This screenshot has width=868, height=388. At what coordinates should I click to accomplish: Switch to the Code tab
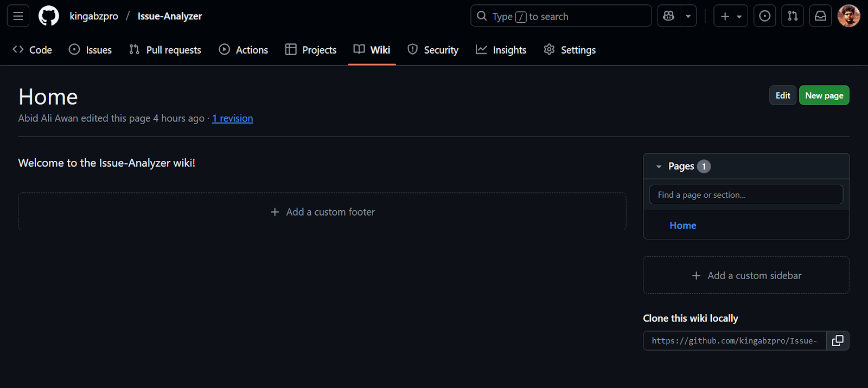click(x=33, y=50)
